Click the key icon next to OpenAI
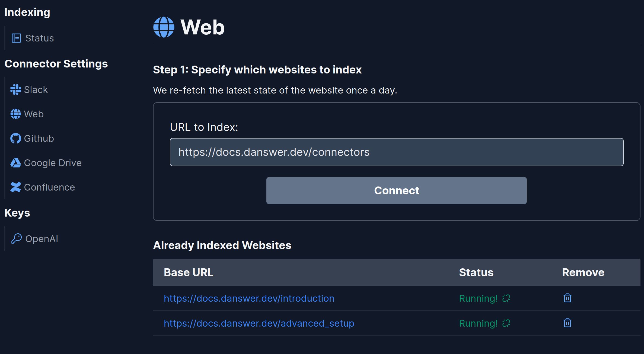Image resolution: width=644 pixels, height=354 pixels. [17, 239]
